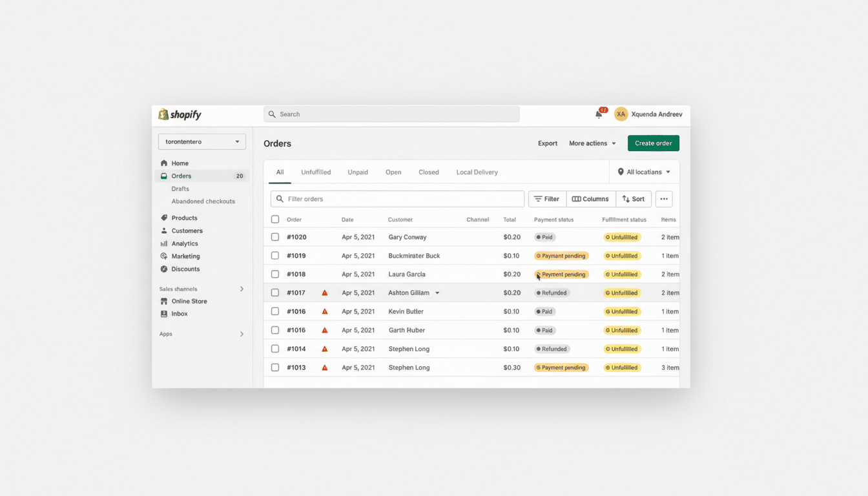Viewport: 868px width, 496px height.
Task: Click the Shopify logo icon
Action: 164,114
